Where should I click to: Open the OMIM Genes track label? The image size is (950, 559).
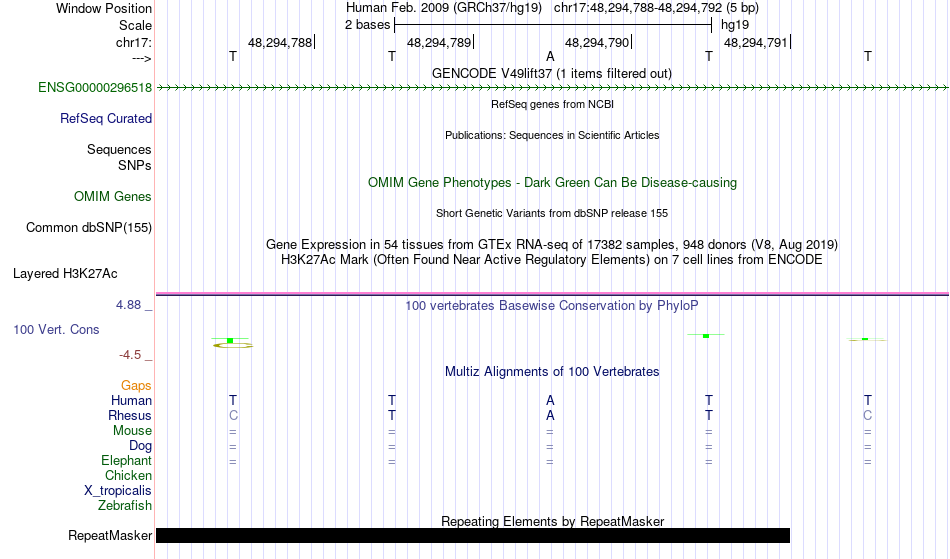pos(112,196)
